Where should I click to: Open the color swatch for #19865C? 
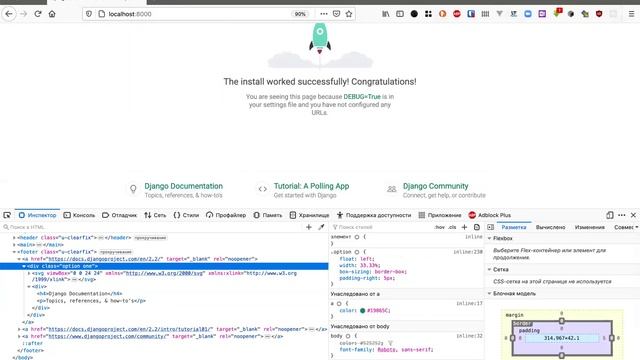(x=362, y=311)
